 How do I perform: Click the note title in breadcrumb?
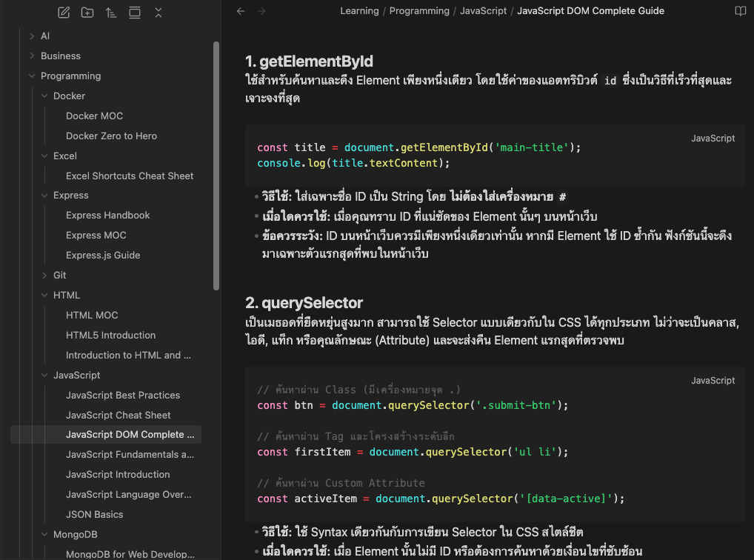[x=590, y=11]
